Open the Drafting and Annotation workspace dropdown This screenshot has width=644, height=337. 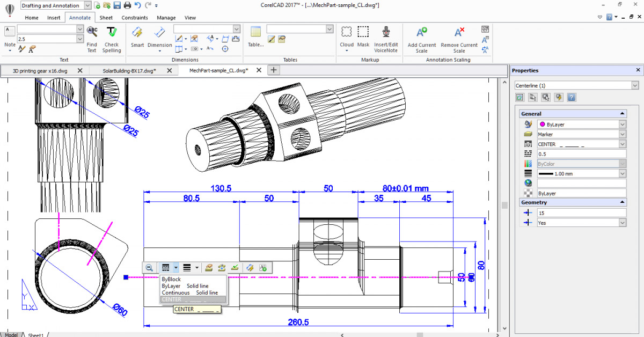(89, 5)
